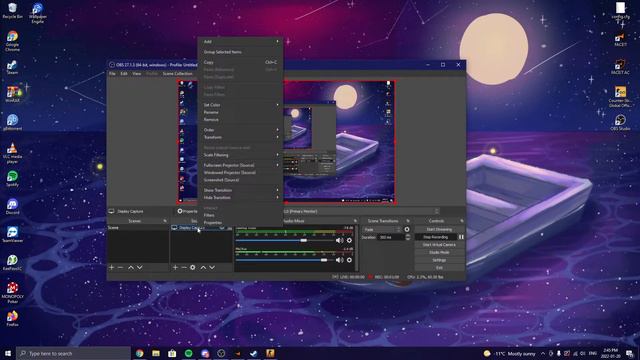
Task: Toggle Display Capture source visibility eye
Action: tap(222, 228)
